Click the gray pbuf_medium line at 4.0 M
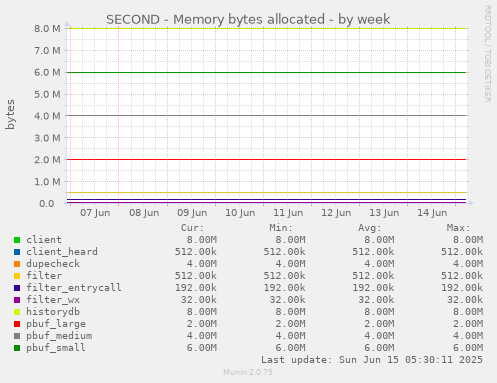The width and height of the screenshot is (497, 383). pos(267,116)
